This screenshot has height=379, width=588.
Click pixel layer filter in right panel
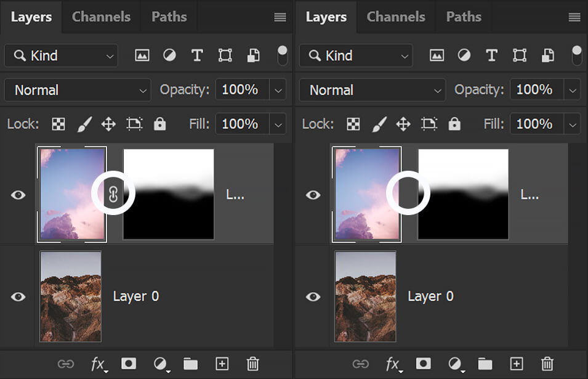(437, 55)
